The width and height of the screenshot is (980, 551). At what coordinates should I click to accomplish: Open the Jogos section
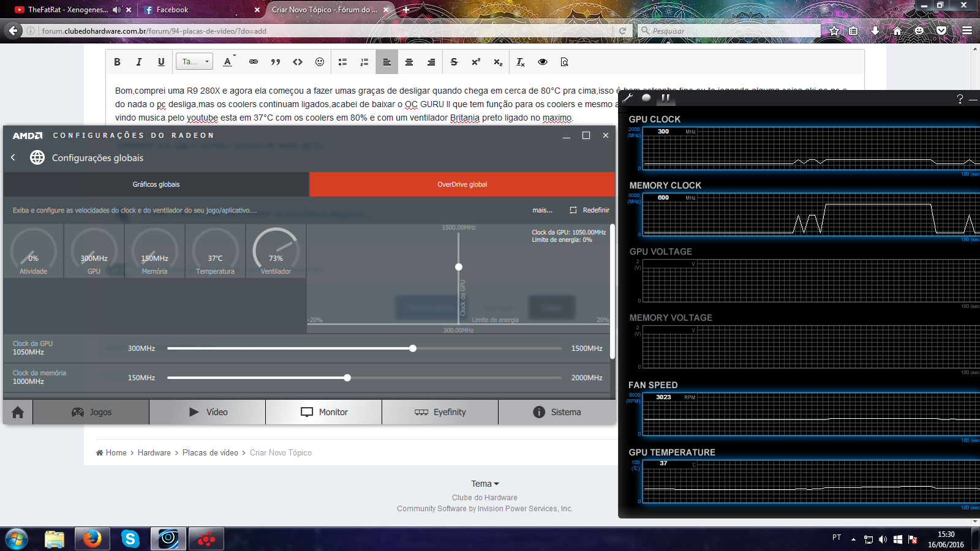point(91,412)
